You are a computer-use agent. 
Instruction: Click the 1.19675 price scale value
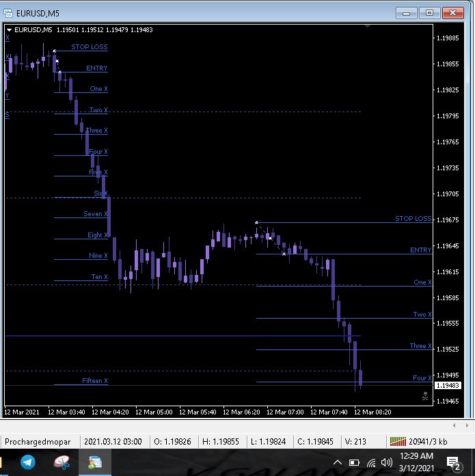[448, 220]
